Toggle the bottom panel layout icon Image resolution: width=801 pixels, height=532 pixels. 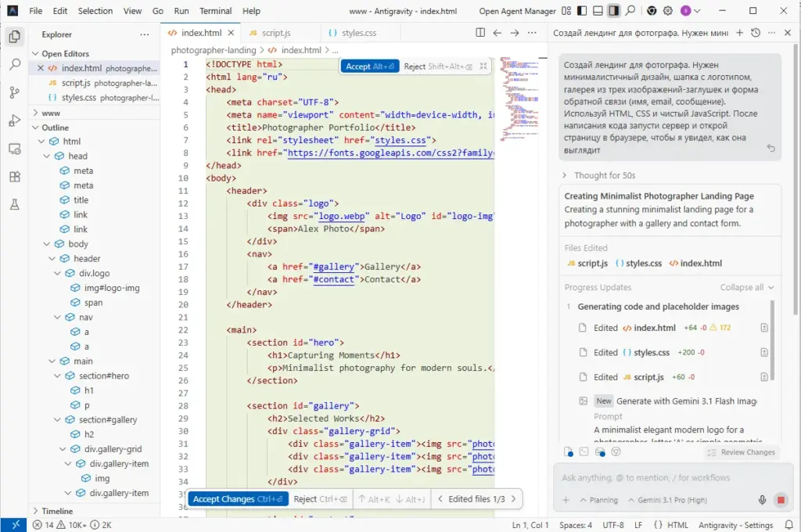pyautogui.click(x=598, y=11)
